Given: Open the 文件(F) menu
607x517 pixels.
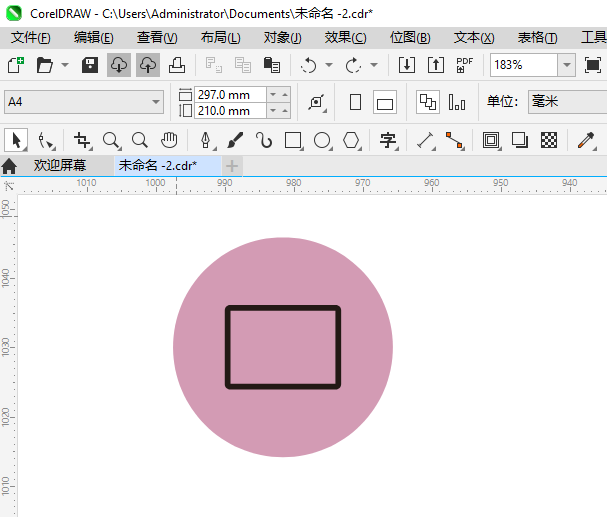Looking at the screenshot, I should pyautogui.click(x=31, y=38).
